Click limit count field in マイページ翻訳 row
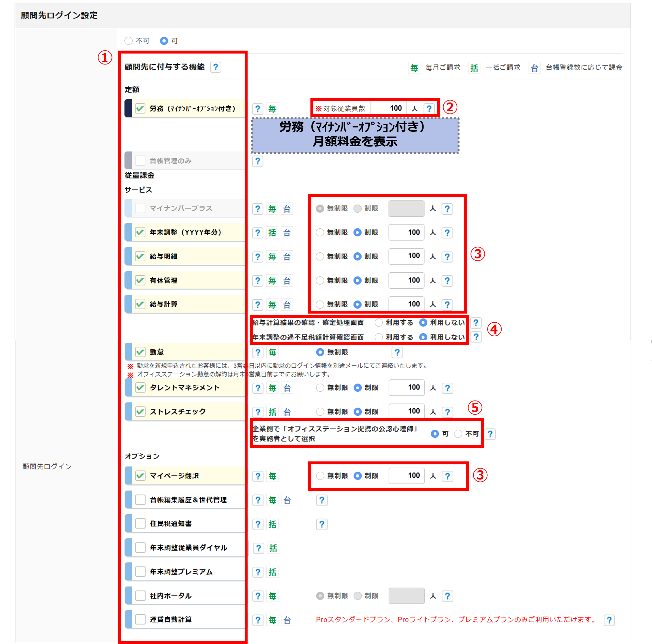Screen dimensions: 652x644 tap(406, 475)
